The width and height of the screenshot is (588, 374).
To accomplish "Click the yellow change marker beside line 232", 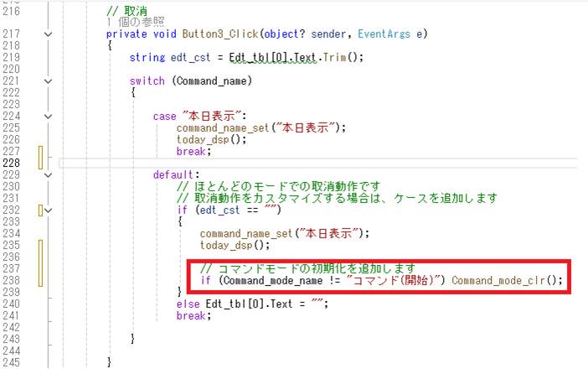I will point(39,210).
